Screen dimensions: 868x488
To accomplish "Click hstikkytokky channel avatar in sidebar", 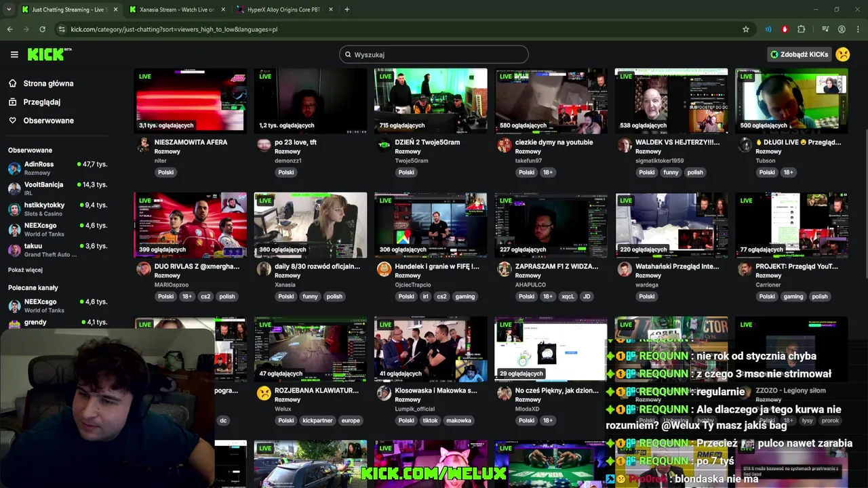I will pyautogui.click(x=14, y=209).
